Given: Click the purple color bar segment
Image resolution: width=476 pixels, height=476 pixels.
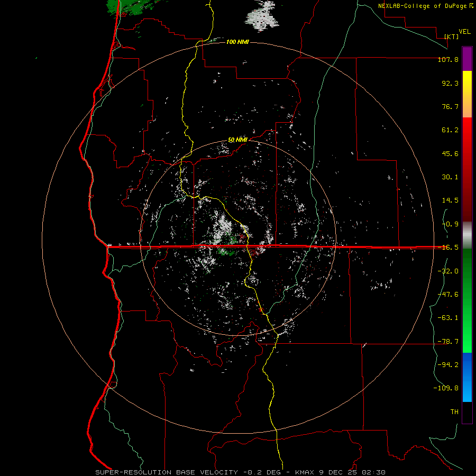Looking at the screenshot, I should pyautogui.click(x=467, y=59).
